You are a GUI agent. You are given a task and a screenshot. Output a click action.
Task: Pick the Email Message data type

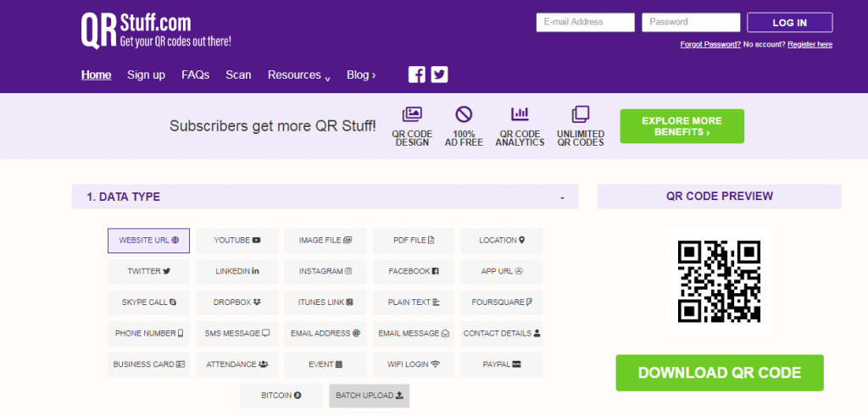click(x=414, y=334)
